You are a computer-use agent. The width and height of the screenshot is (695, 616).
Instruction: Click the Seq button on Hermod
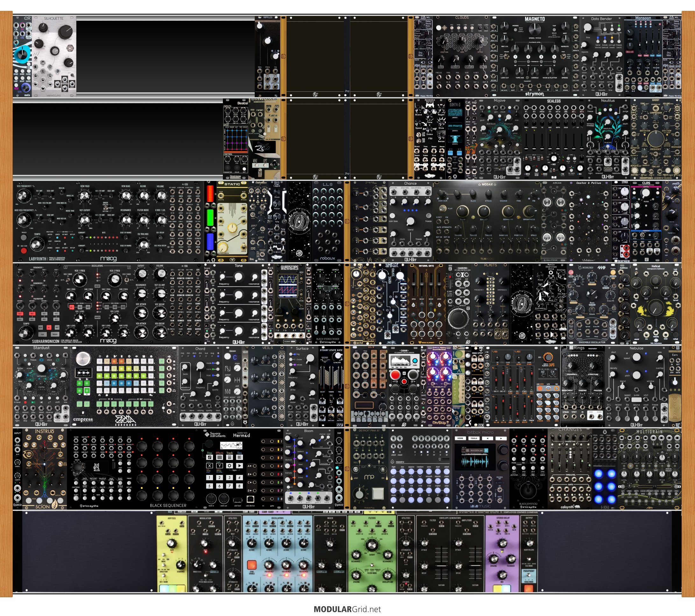click(x=239, y=457)
